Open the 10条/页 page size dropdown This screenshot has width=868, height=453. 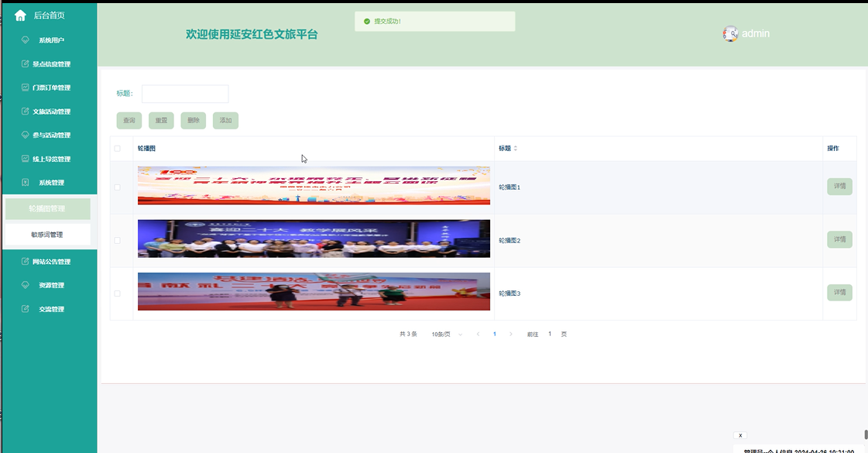[446, 334]
